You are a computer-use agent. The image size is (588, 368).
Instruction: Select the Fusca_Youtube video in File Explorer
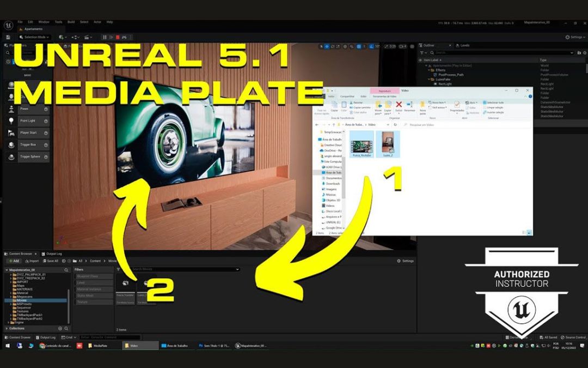(x=362, y=144)
